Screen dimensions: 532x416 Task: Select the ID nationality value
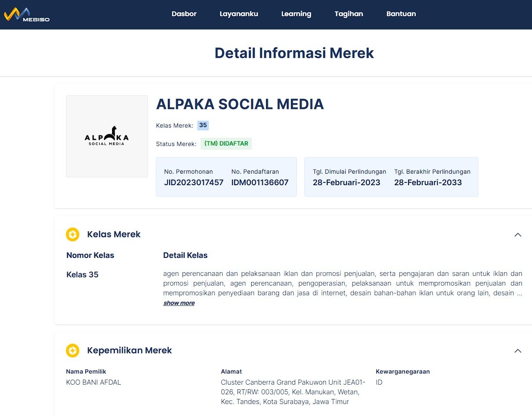(379, 382)
